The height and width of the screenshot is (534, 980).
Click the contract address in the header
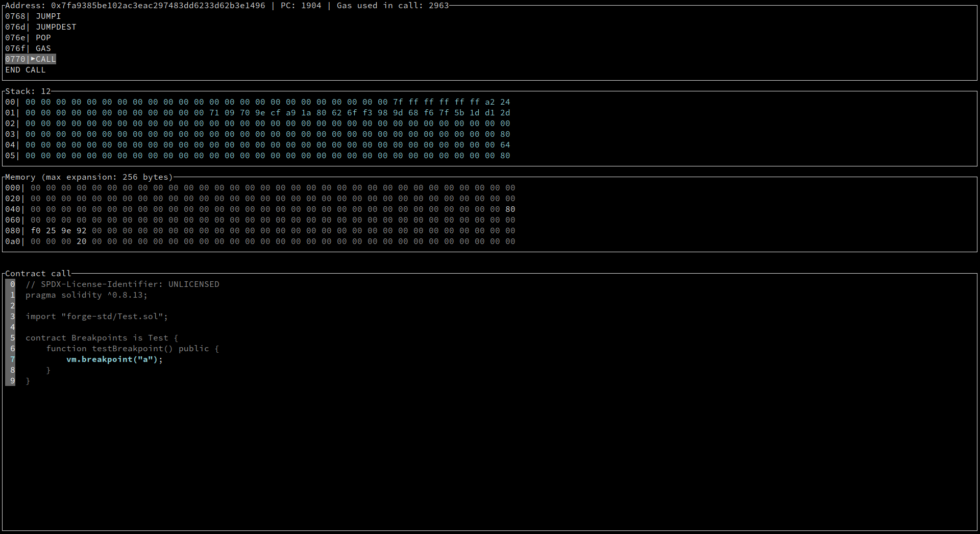point(158,6)
